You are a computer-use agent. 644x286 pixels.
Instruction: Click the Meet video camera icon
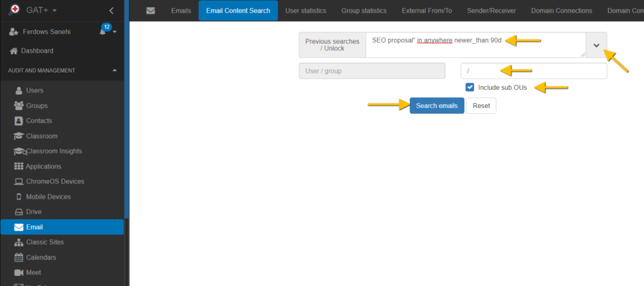[x=18, y=272]
